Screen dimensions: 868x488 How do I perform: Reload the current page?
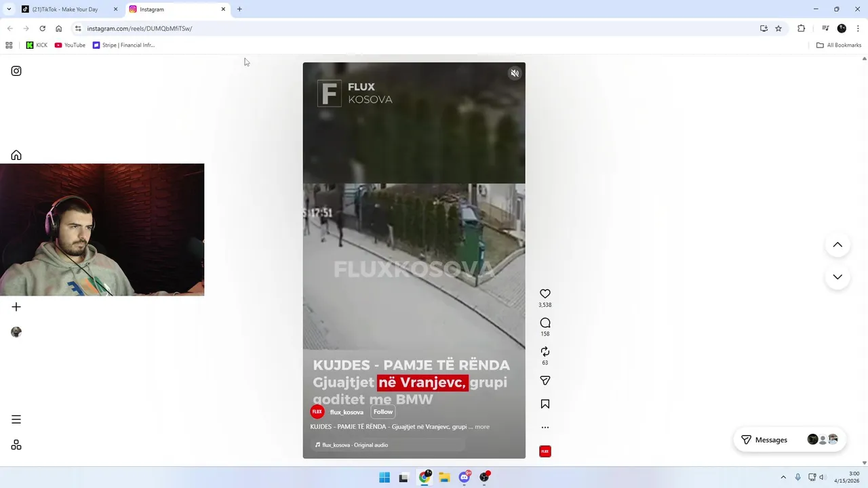point(42,28)
